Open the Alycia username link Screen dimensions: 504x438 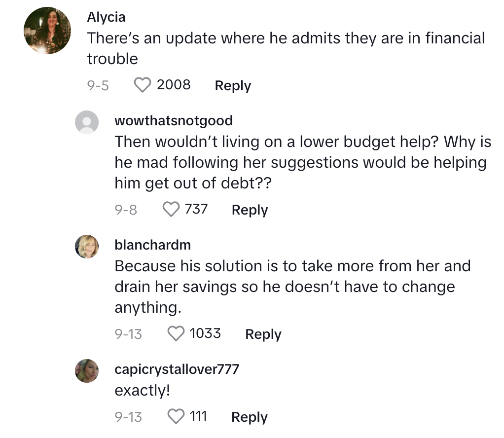point(106,17)
